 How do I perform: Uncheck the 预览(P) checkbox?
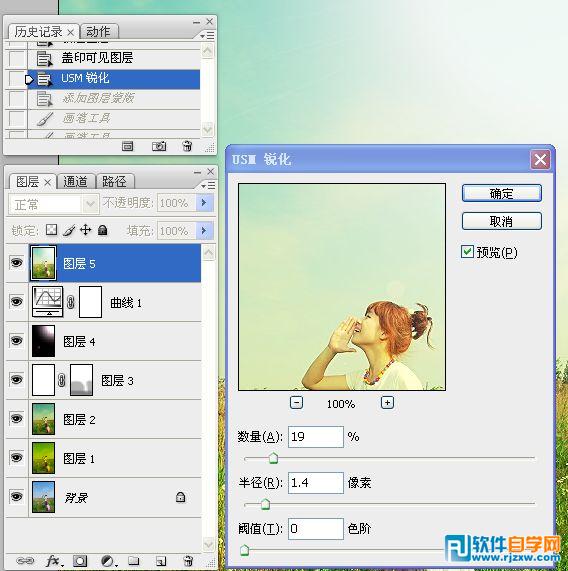[x=467, y=252]
